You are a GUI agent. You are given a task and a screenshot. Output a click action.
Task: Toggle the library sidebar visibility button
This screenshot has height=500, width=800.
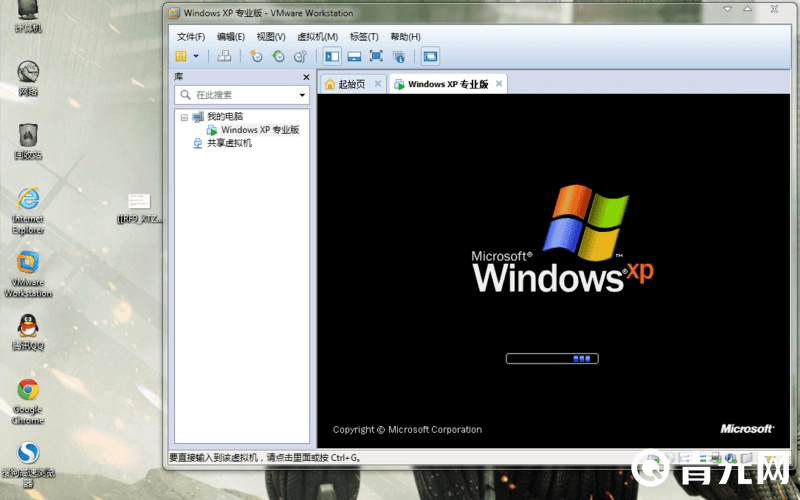point(332,56)
